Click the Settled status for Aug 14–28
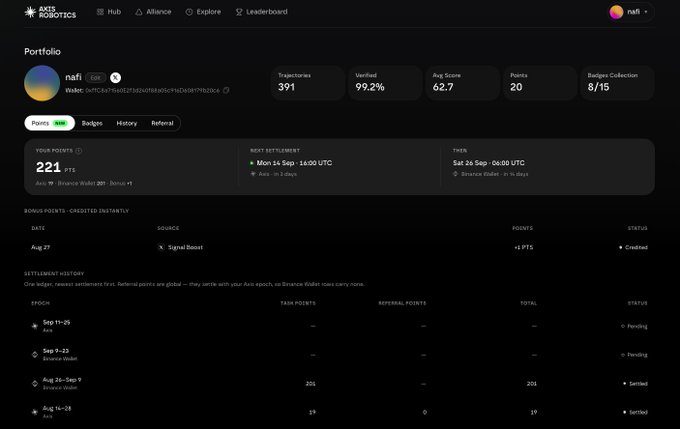The height and width of the screenshot is (429, 680). click(x=635, y=412)
